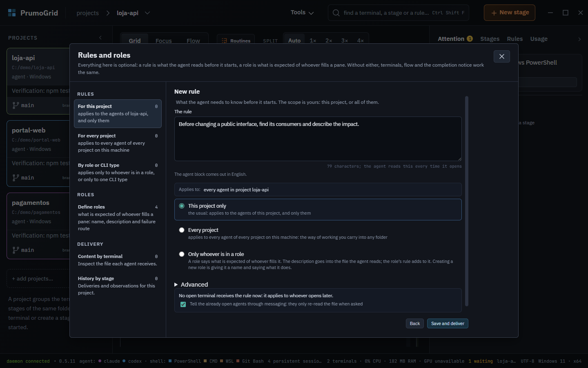Click the search magnifier icon

[336, 13]
